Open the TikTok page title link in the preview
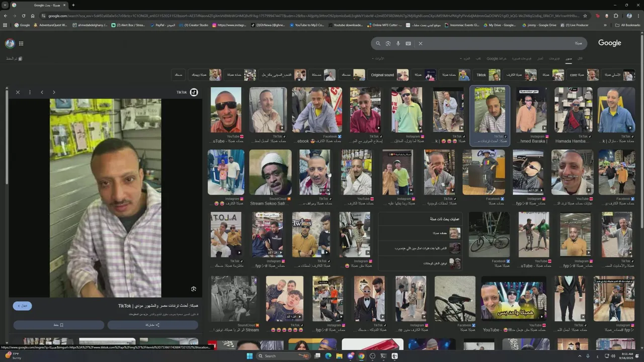 point(158,306)
